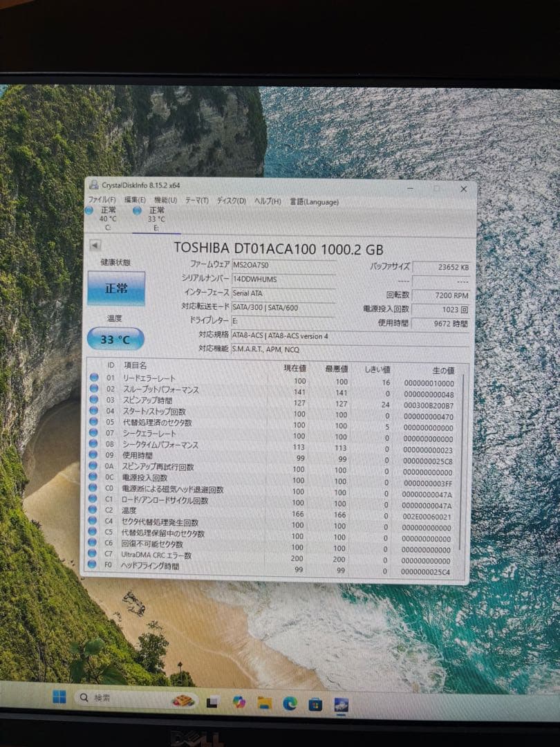This screenshot has width=560, height=747.
Task: Click the 生の値 column header
Action: (433, 371)
